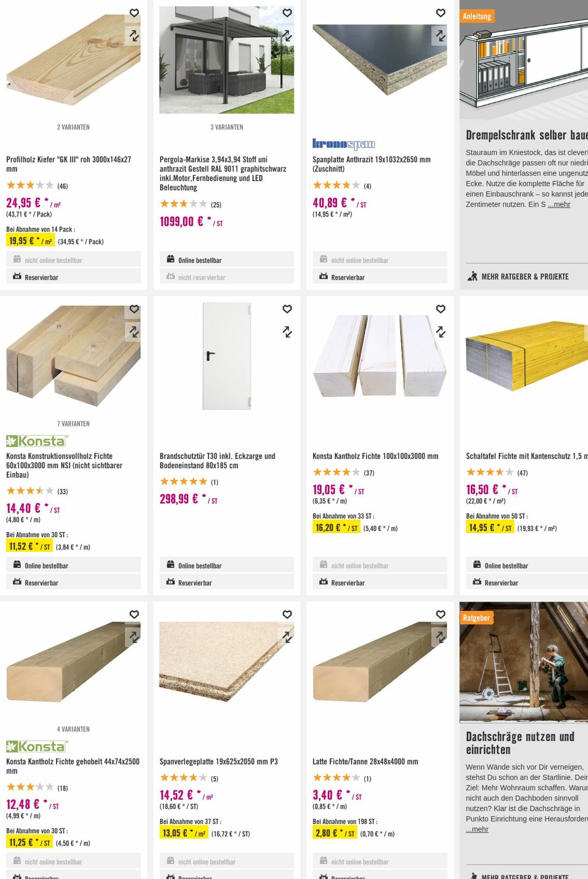Add Profilholz Kiefer to the wishlist
The height and width of the screenshot is (879, 588).
click(x=135, y=13)
